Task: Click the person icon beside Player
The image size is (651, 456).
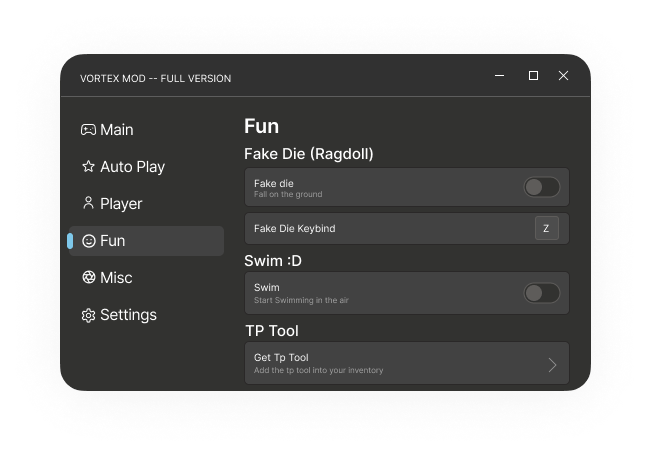Action: 88,203
